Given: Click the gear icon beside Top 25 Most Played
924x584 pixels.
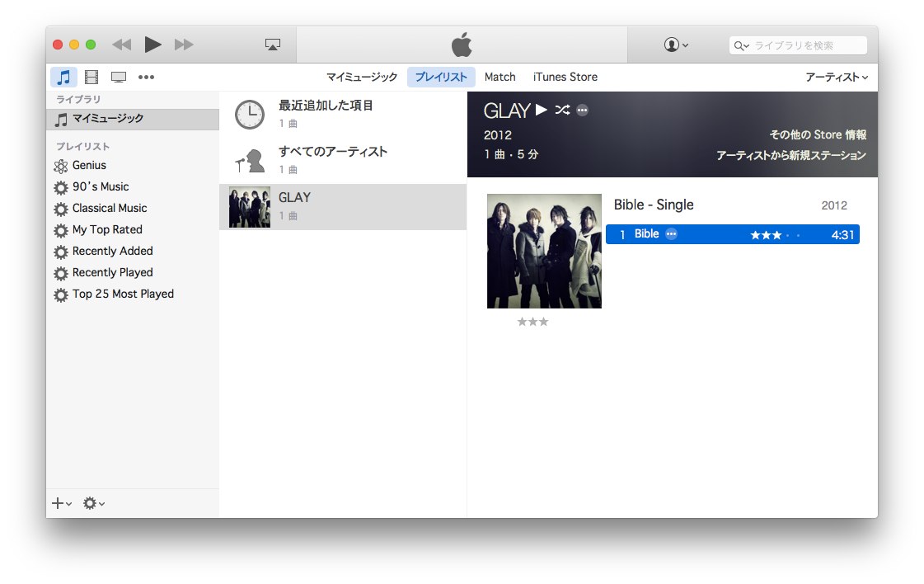Looking at the screenshot, I should coord(61,295).
